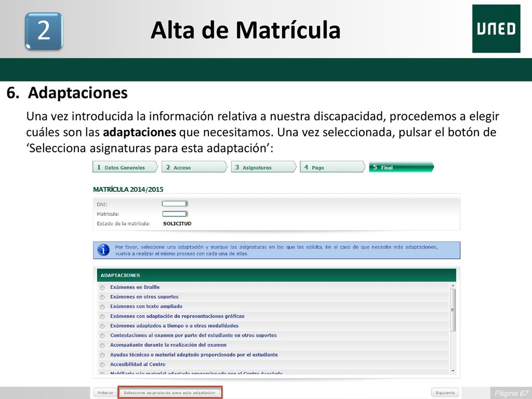
Task: Open step 5 Final
Action: (x=402, y=167)
